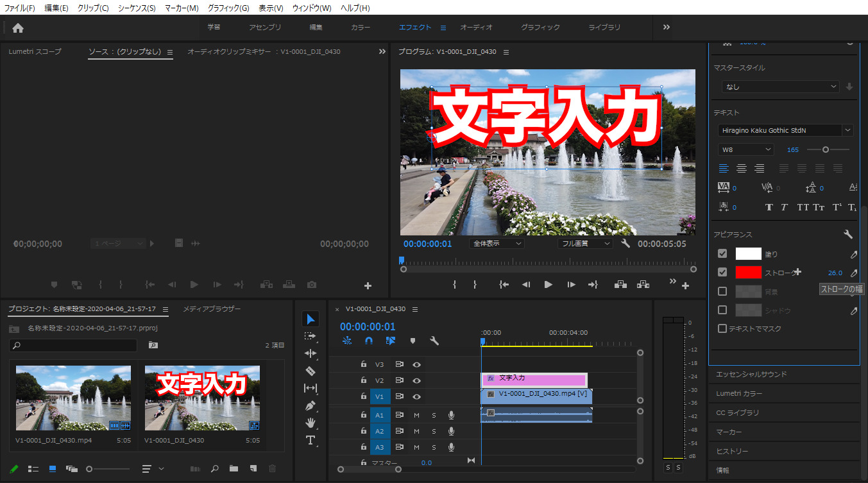
Task: Click the Home icon in the top bar
Action: pyautogui.click(x=18, y=28)
